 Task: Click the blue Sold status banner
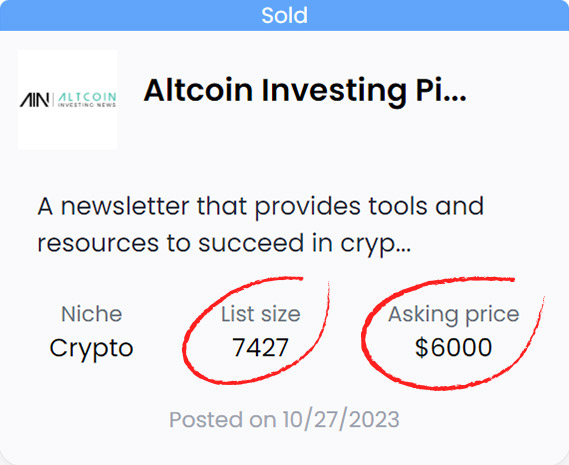[x=284, y=15]
